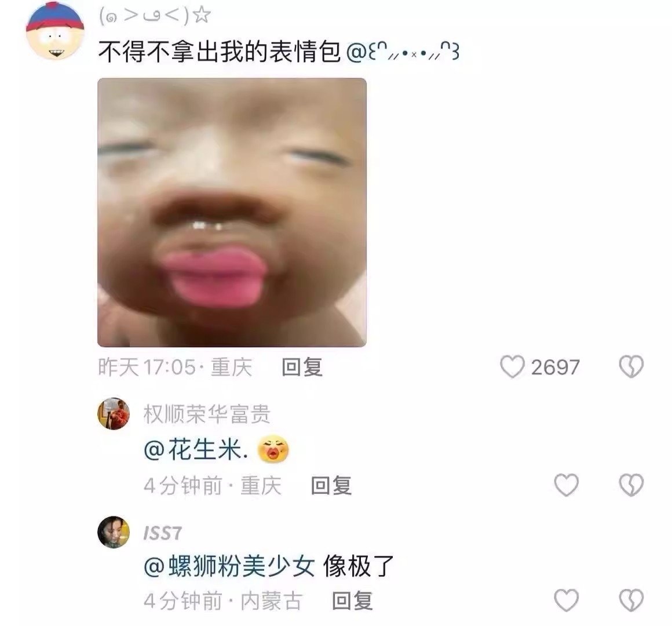Open the South Park avatar profile

tap(55, 31)
